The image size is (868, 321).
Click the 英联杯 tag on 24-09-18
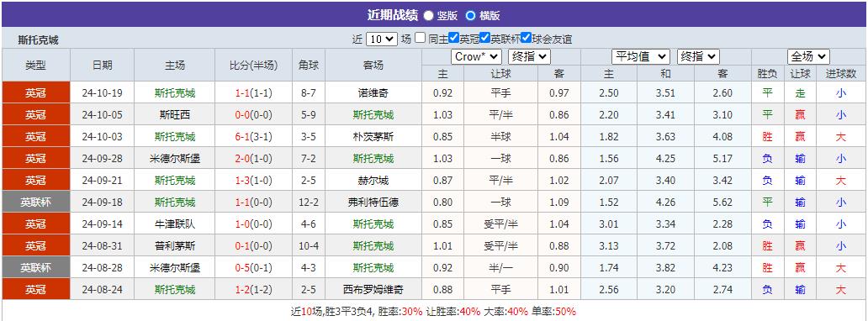click(x=36, y=203)
